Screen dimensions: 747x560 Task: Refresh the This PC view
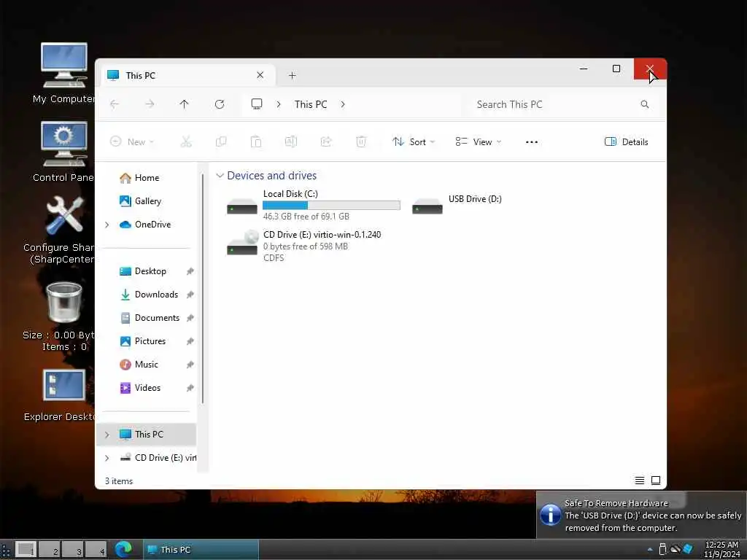pos(220,104)
